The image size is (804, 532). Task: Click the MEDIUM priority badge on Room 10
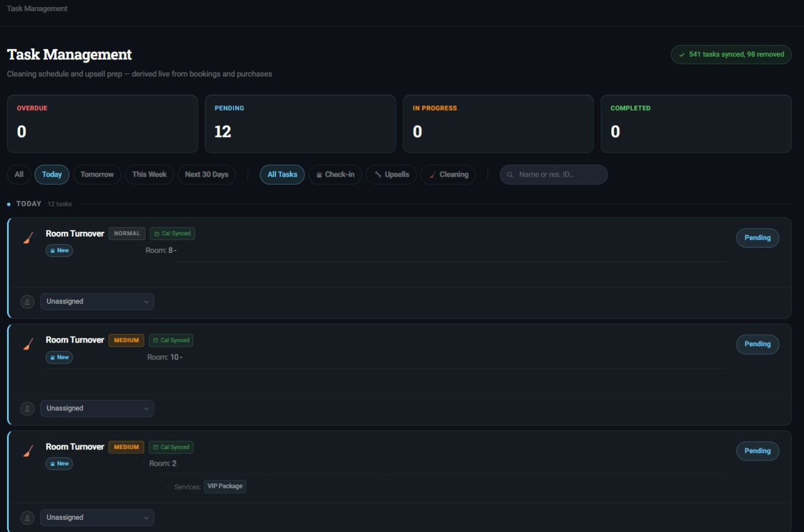pos(126,340)
